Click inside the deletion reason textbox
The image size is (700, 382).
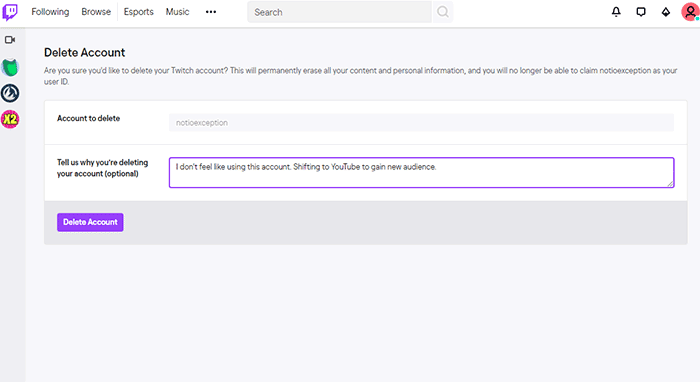[421, 172]
